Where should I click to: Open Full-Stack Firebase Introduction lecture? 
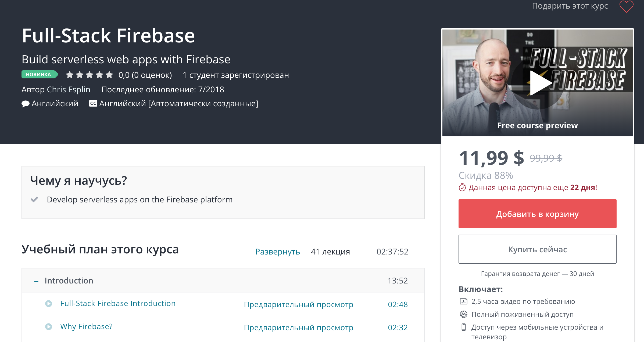[118, 303]
